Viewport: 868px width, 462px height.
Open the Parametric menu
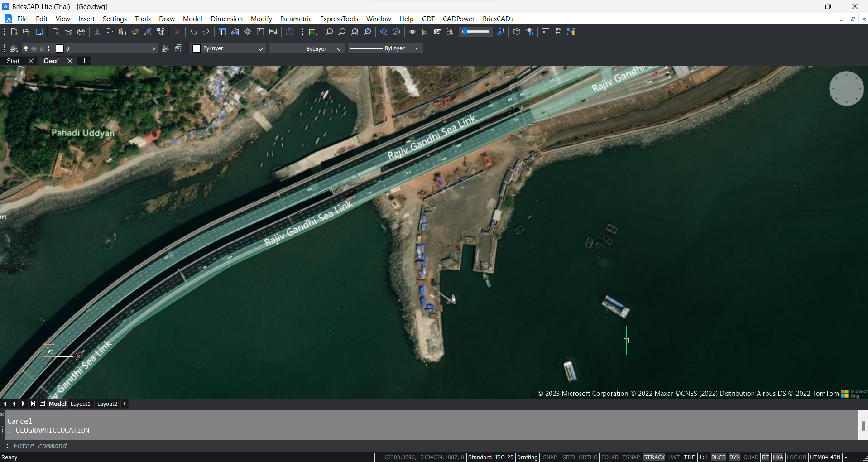(296, 19)
